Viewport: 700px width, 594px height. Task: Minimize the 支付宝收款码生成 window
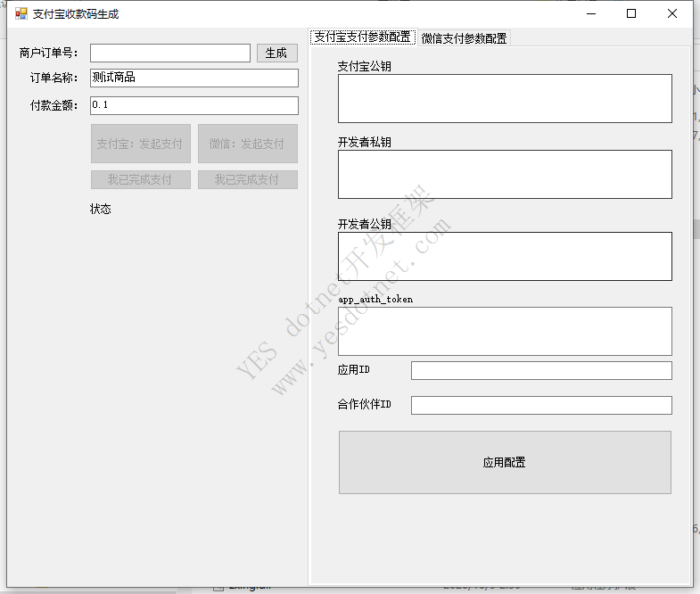tap(591, 14)
